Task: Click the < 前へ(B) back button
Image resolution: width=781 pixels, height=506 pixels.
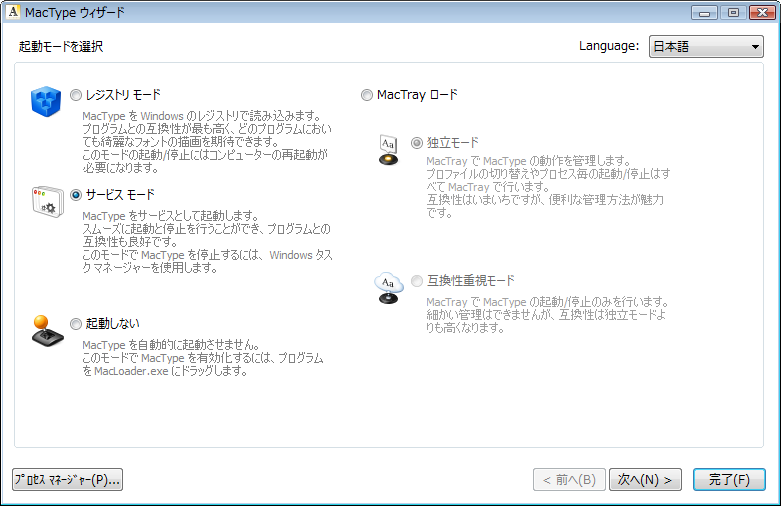Action: tap(569, 480)
